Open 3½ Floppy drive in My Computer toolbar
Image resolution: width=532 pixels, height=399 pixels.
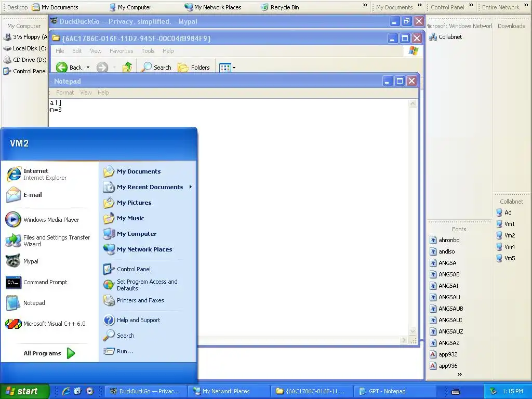[26, 37]
